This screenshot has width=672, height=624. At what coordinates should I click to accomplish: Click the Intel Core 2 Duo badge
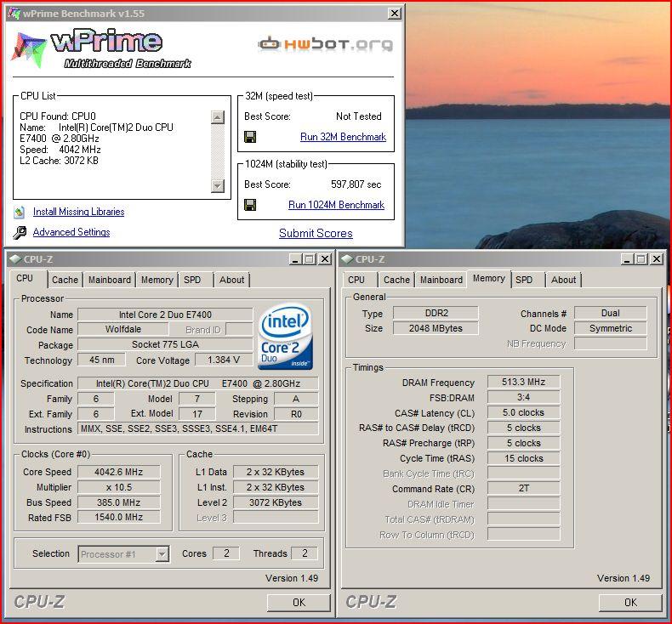[286, 337]
